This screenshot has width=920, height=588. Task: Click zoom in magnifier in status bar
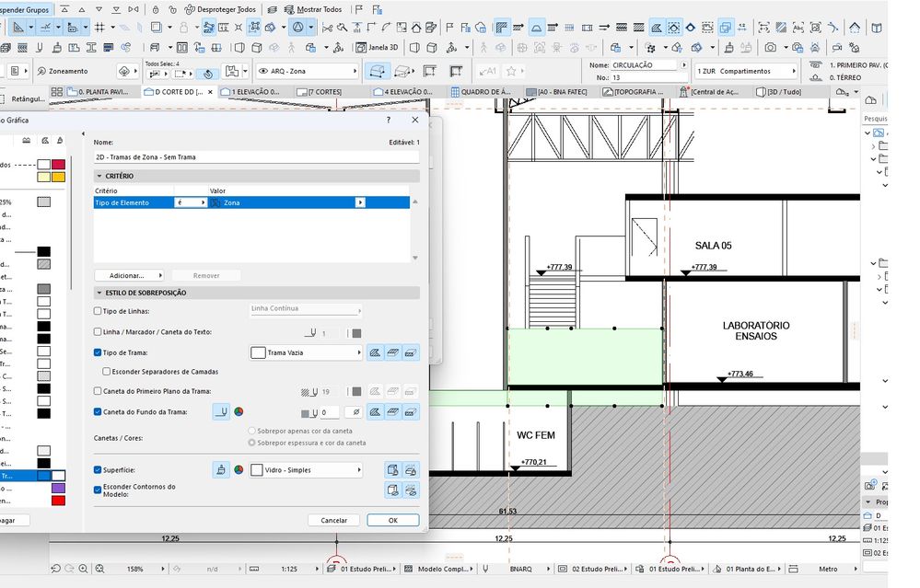tap(83, 569)
